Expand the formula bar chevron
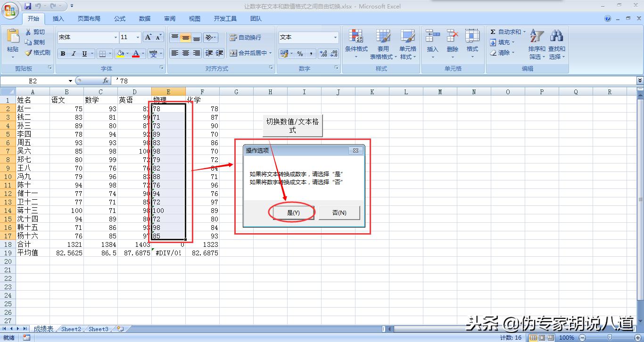 [x=640, y=81]
